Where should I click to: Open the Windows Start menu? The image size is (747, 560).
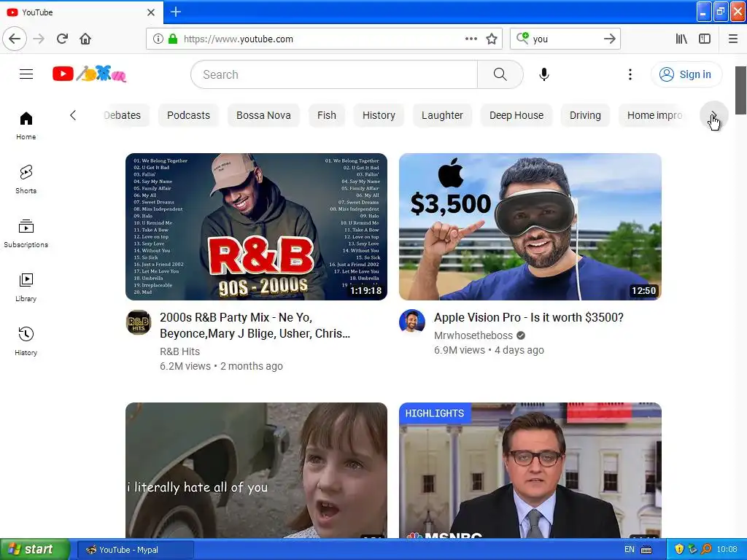(35, 550)
